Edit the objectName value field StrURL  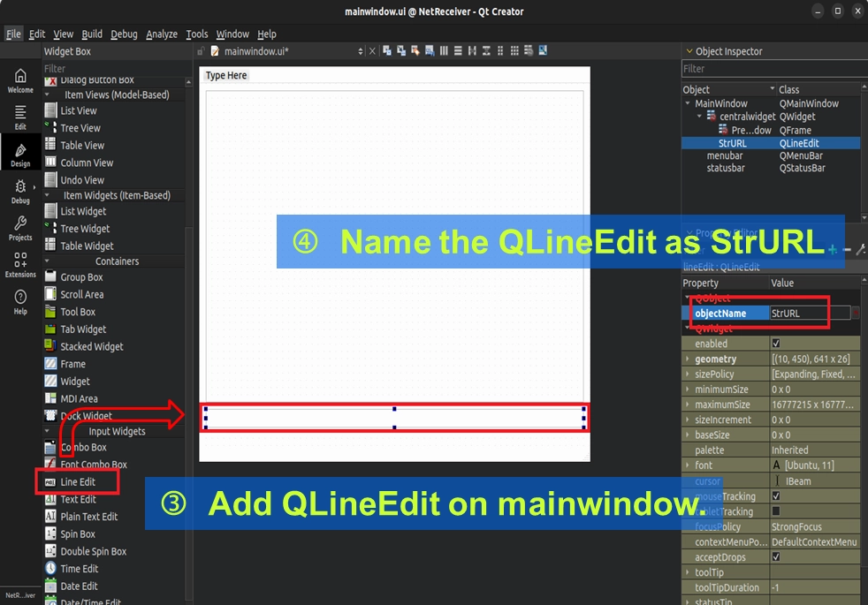pos(811,313)
